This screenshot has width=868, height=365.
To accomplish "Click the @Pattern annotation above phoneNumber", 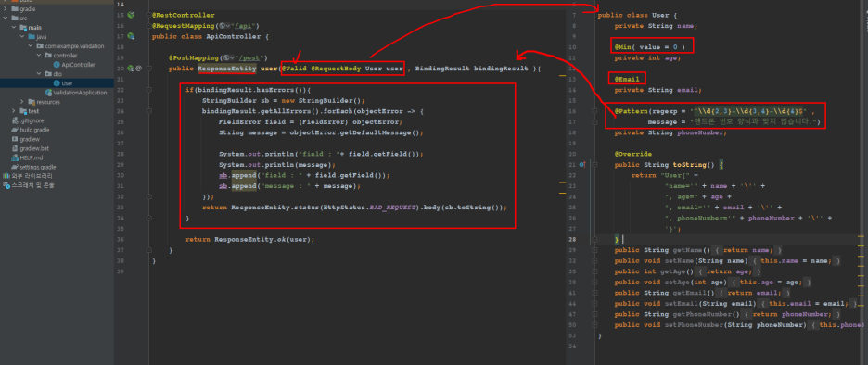I will 632,111.
